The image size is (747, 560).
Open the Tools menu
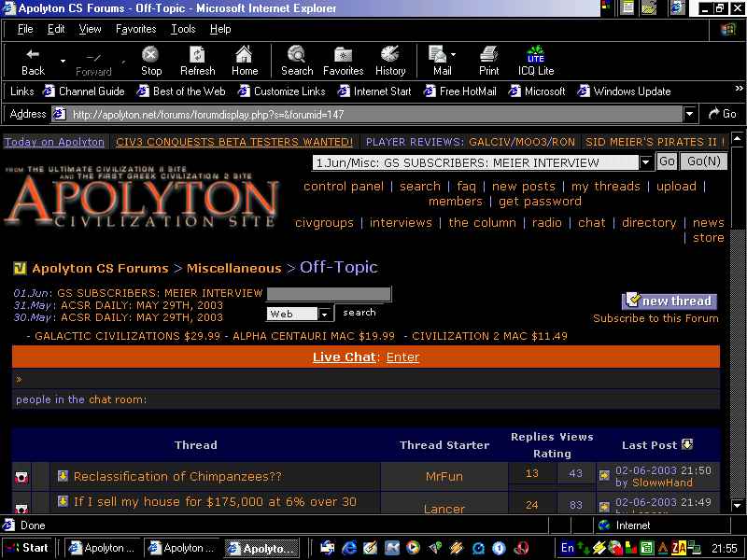coord(183,30)
